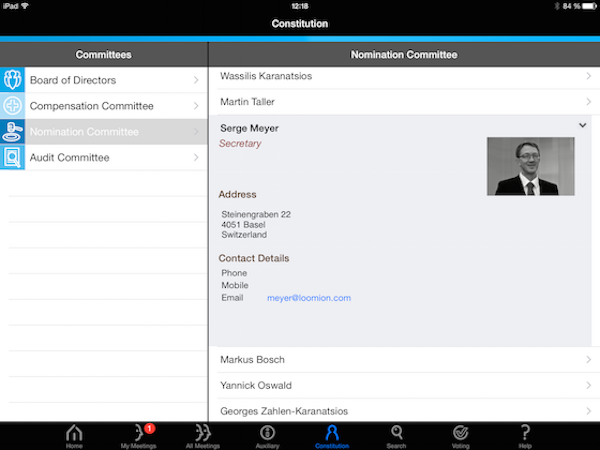600x450 pixels.
Task: Open the Voting section icon
Action: (x=461, y=434)
